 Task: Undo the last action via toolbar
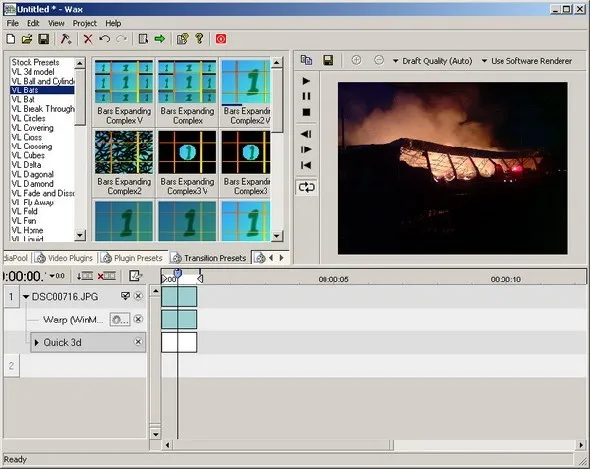[x=105, y=39]
